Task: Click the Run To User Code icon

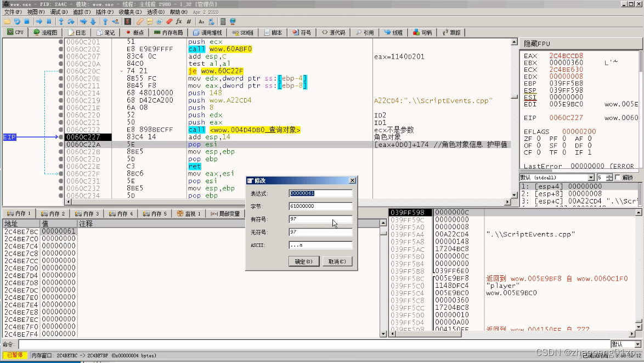Action: [x=115, y=21]
